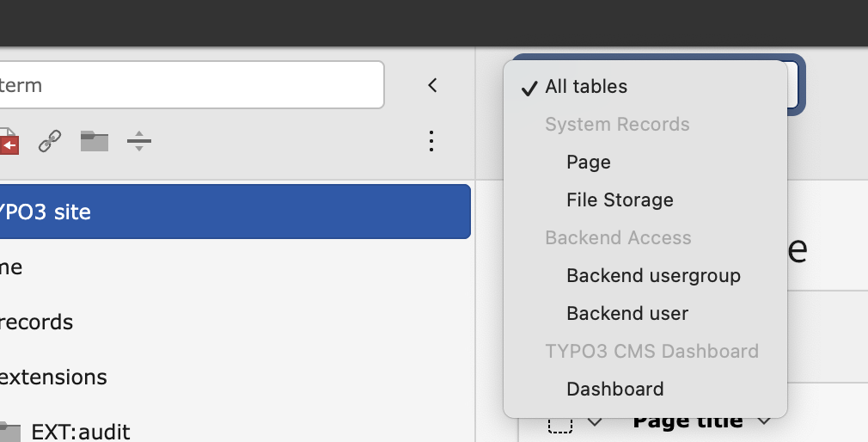Image resolution: width=868 pixels, height=442 pixels.
Task: Choose All tables in the table list
Action: [586, 87]
